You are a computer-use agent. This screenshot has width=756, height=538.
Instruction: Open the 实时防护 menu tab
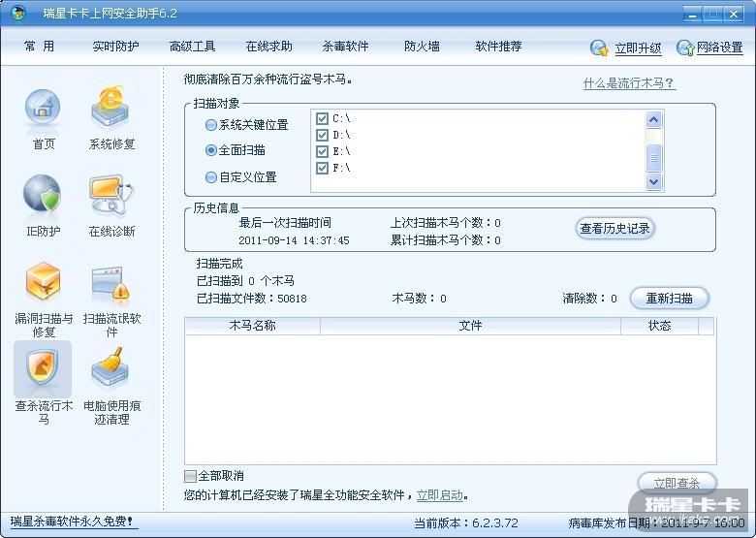click(115, 47)
